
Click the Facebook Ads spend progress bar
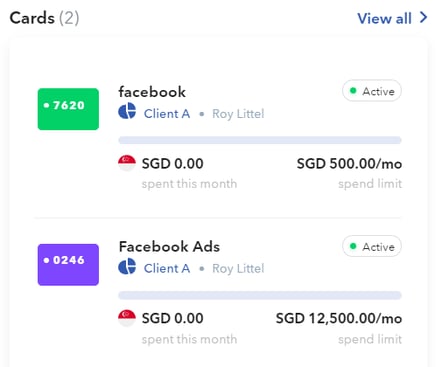tap(260, 295)
